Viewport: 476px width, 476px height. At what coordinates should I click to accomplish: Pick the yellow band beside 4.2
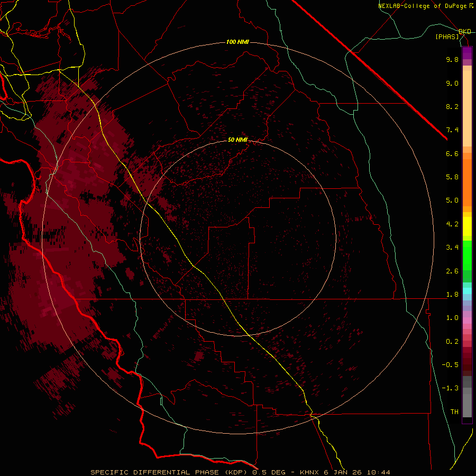coord(467,226)
